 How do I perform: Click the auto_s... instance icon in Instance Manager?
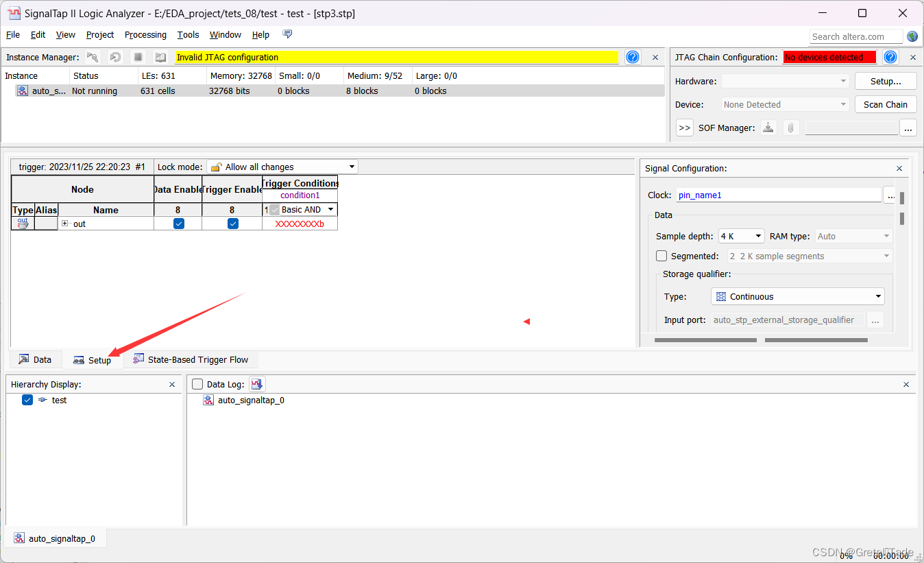pyautogui.click(x=23, y=91)
